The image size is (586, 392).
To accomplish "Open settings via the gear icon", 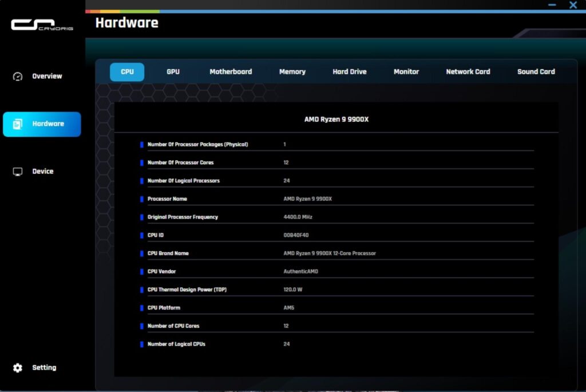I will pos(18,368).
